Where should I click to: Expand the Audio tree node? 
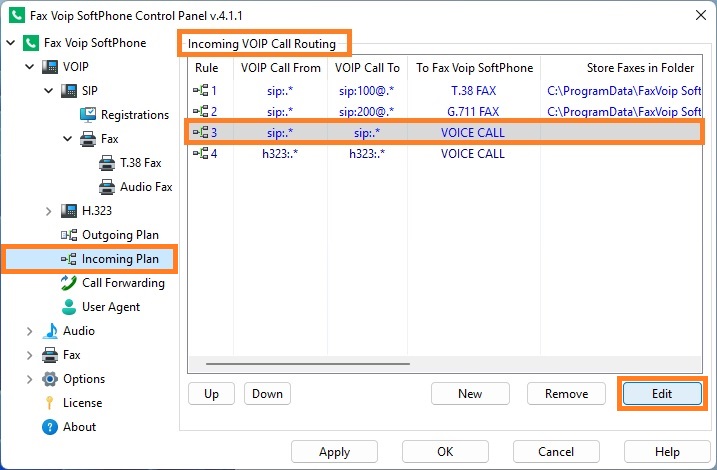click(x=30, y=331)
